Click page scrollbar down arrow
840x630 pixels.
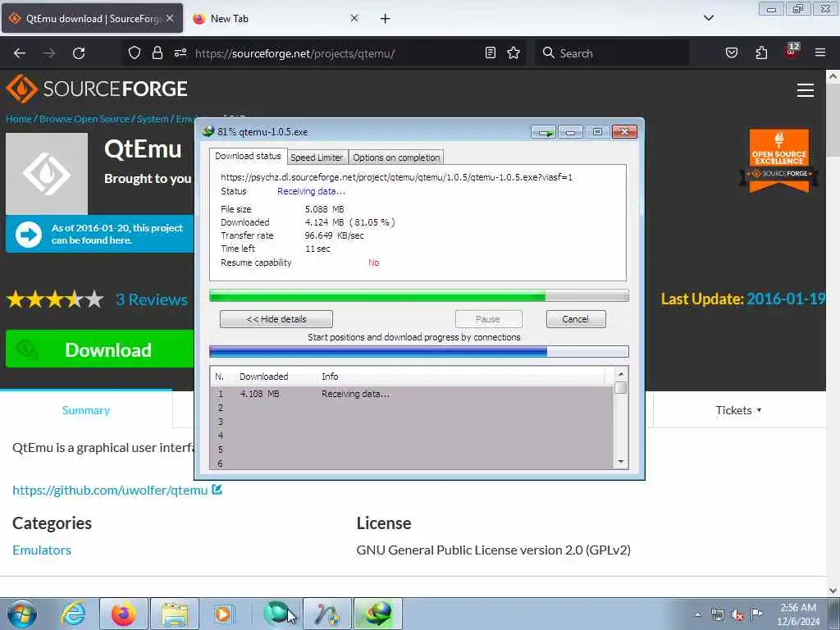tap(833, 591)
